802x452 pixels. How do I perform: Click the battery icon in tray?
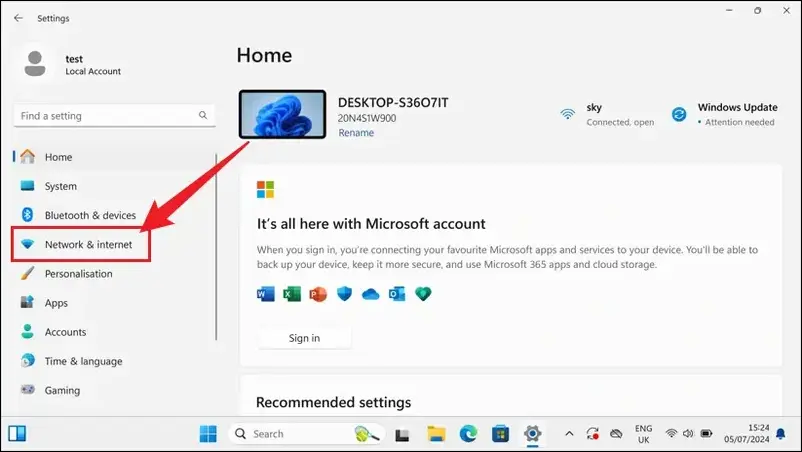click(706, 434)
